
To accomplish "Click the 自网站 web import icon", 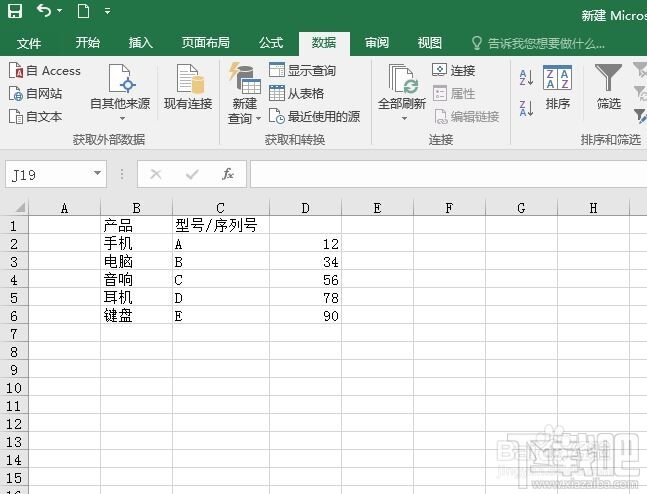I will [16, 94].
